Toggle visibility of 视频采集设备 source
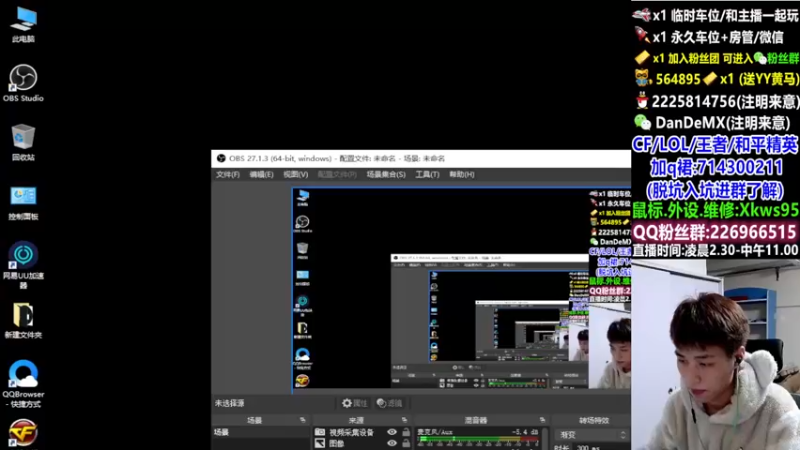Image resolution: width=800 pixels, height=450 pixels. [391, 432]
